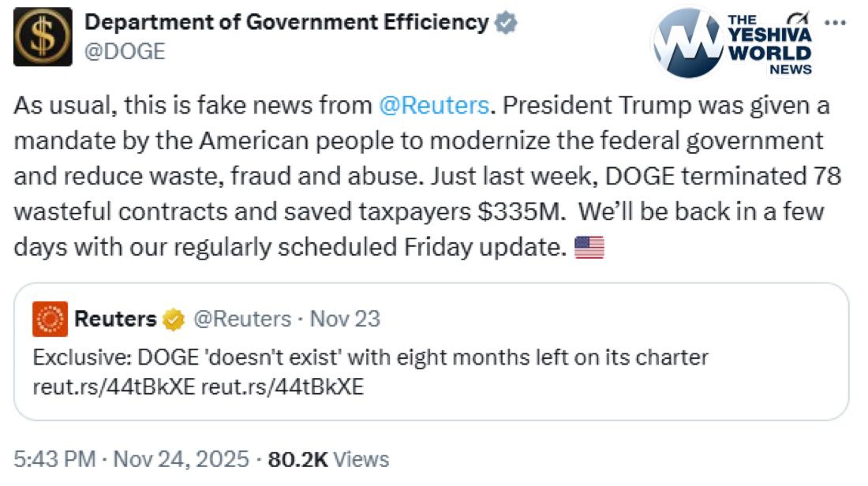Open the quoted Reuters headline about DOGE's charter
Viewport: 868px width, 486px height.
pyautogui.click(x=371, y=357)
